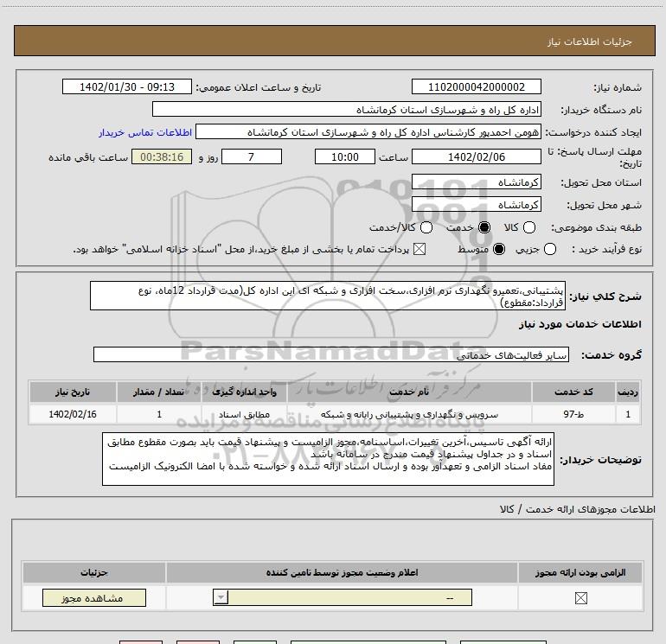Click the ردیف column header
Image resolution: width=666 pixels, height=644 pixels.
[x=628, y=392]
